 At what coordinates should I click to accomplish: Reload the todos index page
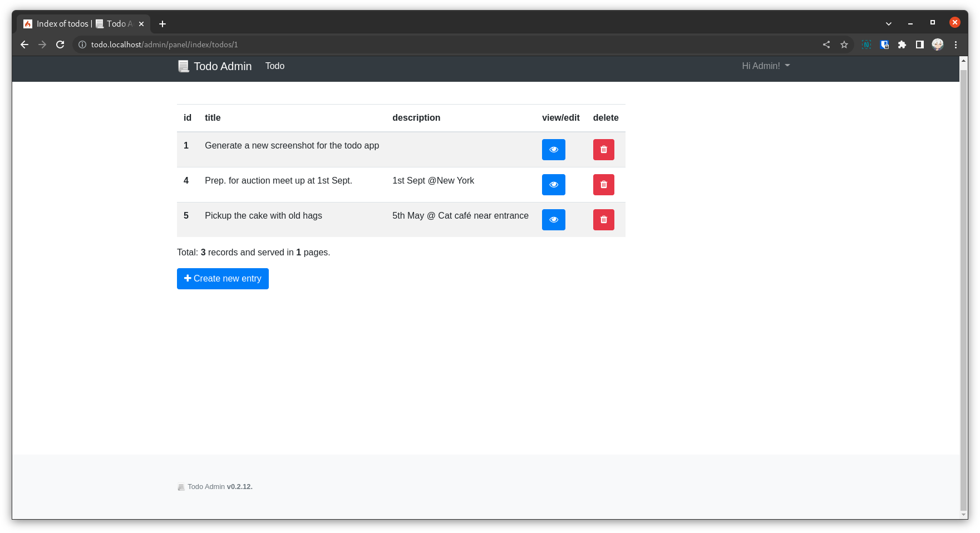pyautogui.click(x=60, y=45)
